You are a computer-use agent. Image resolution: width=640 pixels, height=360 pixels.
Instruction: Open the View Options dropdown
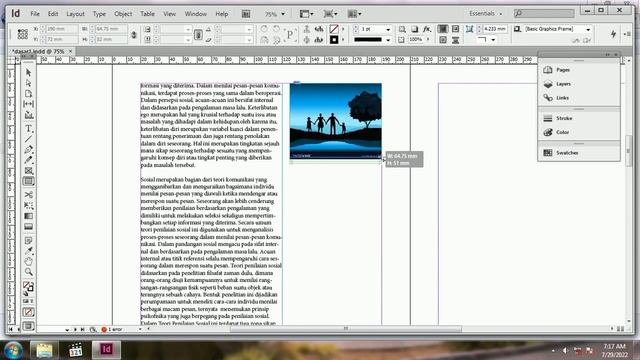pos(307,14)
